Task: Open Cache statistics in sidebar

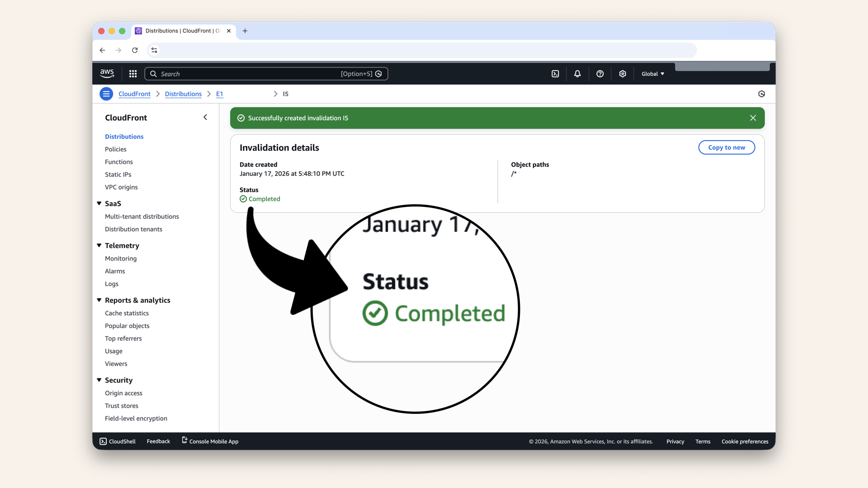Action: point(127,313)
